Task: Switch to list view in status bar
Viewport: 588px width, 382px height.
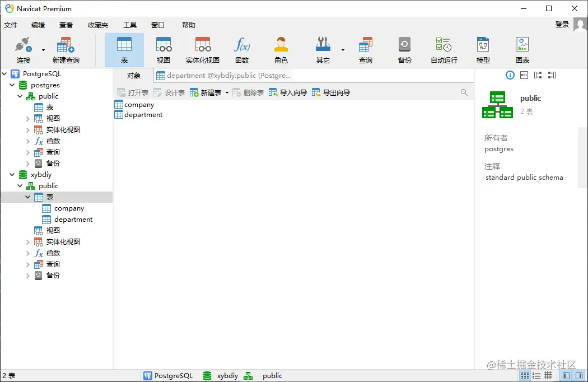Action: tap(525, 376)
